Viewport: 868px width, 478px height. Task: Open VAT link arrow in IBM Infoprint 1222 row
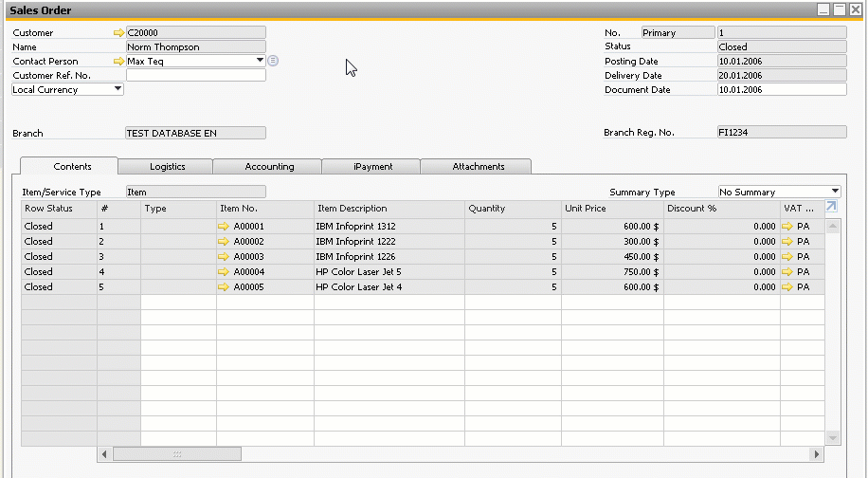click(x=787, y=242)
